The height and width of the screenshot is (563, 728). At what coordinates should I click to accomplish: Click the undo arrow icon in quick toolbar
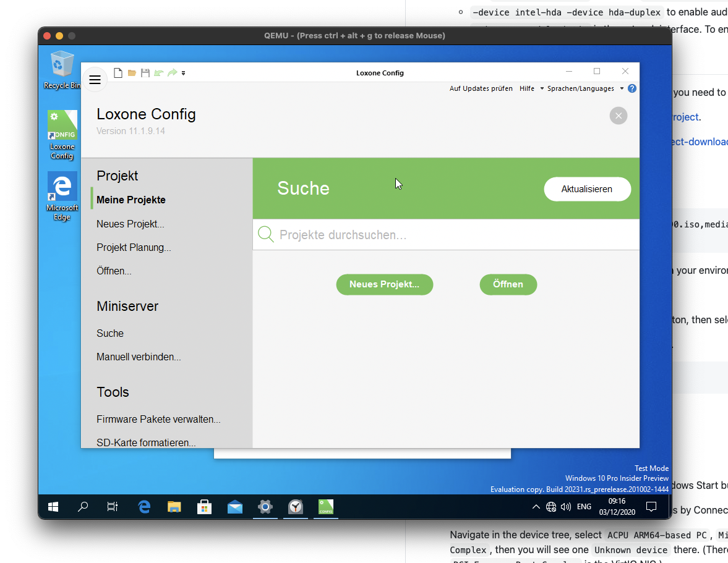(159, 73)
